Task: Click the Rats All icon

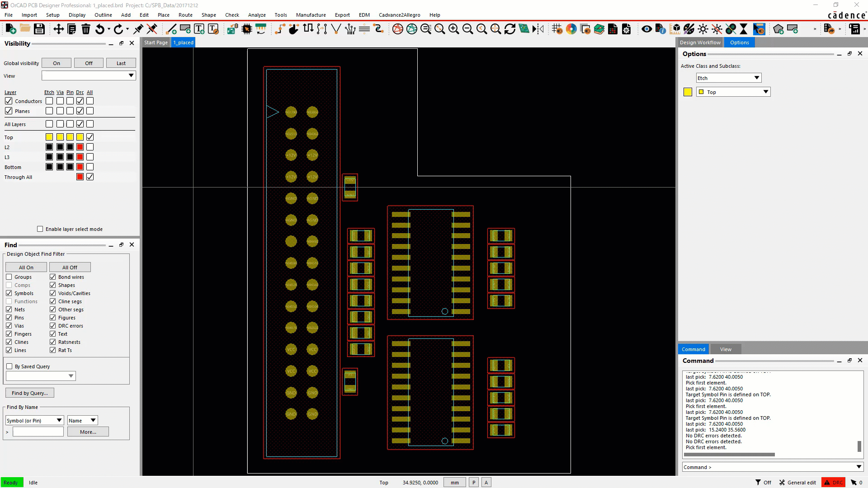Action: point(411,29)
